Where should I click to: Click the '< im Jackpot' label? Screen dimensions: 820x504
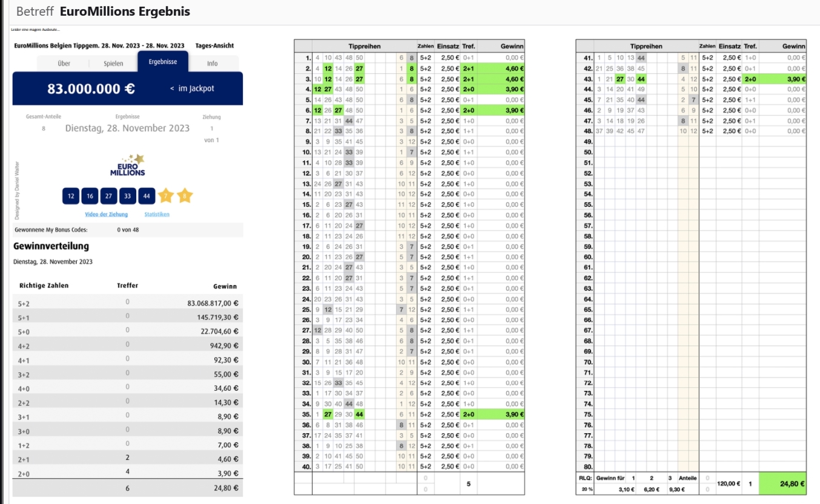coord(192,88)
